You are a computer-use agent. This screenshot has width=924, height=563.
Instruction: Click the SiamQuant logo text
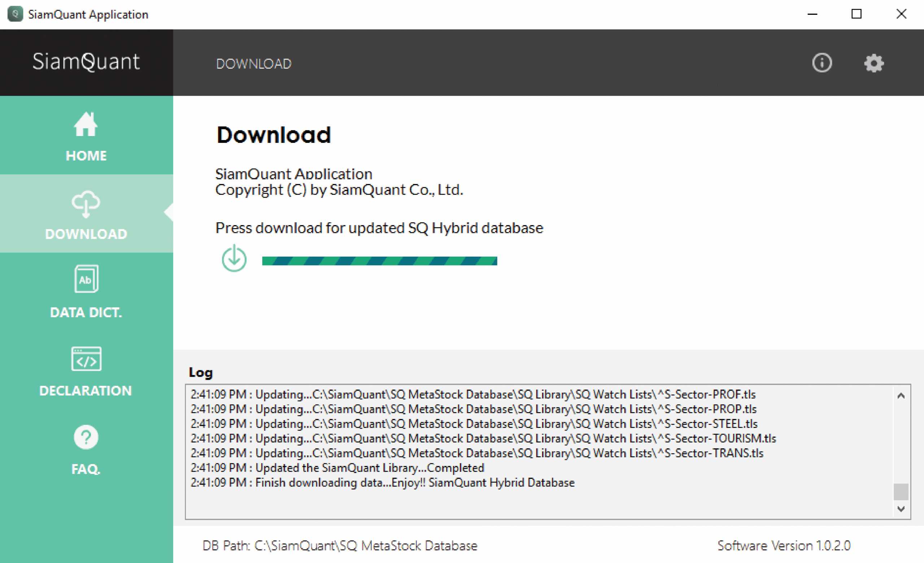click(x=86, y=61)
